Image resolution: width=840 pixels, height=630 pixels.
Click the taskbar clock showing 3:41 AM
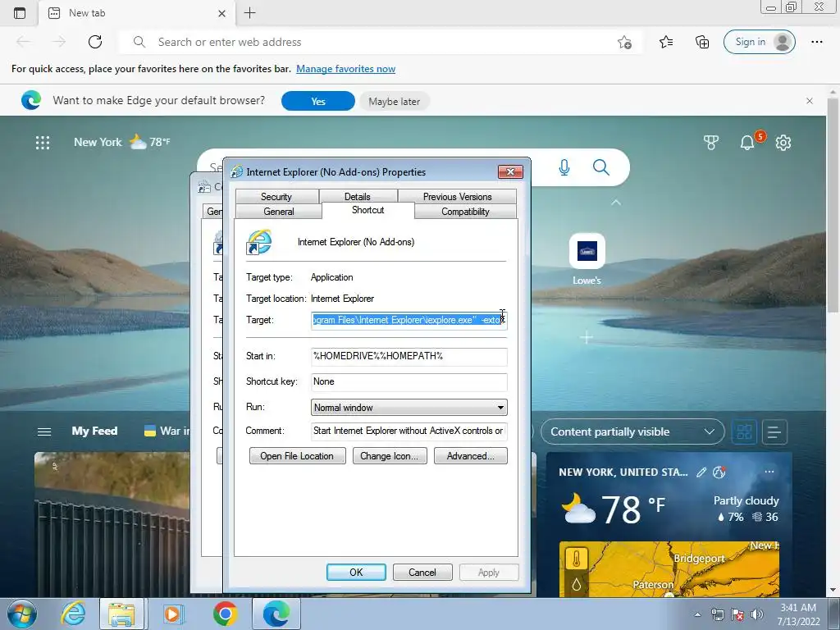[x=798, y=614]
